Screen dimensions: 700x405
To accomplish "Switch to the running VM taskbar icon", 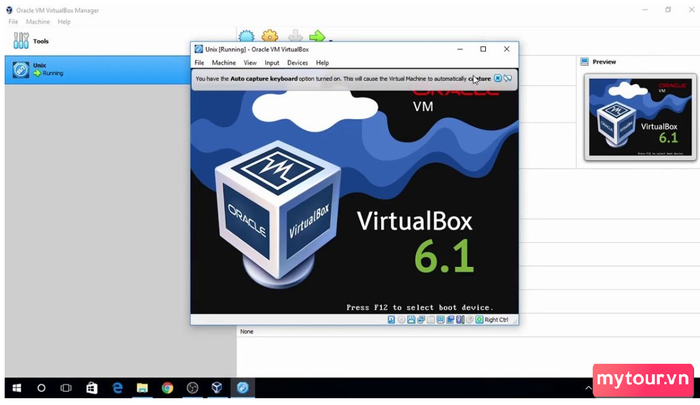I will pos(242,388).
